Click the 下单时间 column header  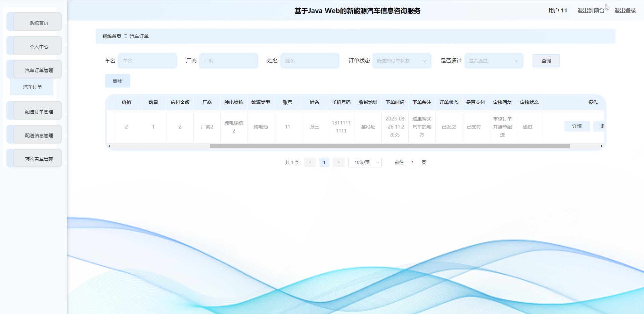point(395,102)
